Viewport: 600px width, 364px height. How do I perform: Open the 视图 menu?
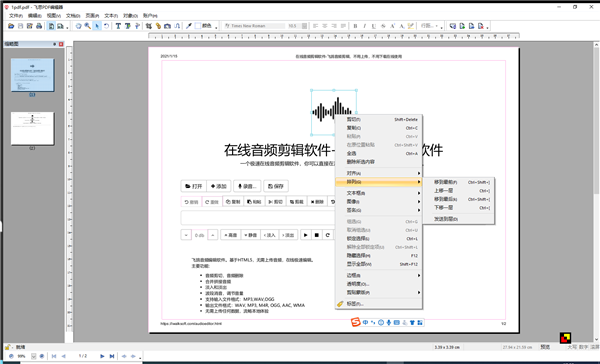54,15
